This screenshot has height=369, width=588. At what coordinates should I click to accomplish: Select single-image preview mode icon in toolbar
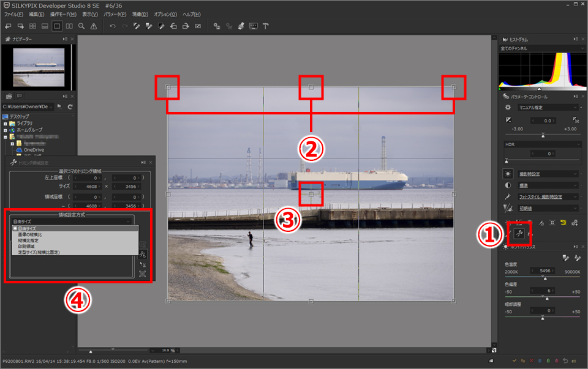coord(57,26)
